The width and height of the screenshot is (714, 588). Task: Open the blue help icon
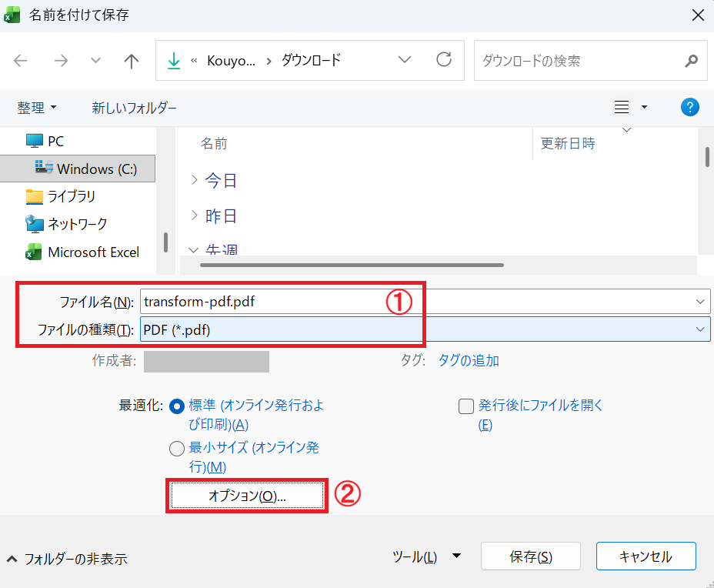[x=690, y=107]
